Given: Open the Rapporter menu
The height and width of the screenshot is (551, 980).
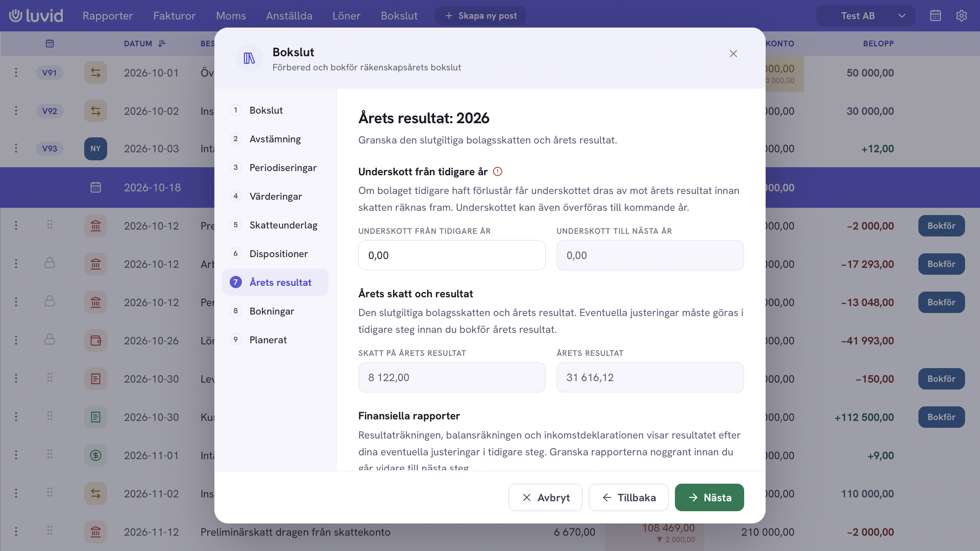Looking at the screenshot, I should 108,16.
